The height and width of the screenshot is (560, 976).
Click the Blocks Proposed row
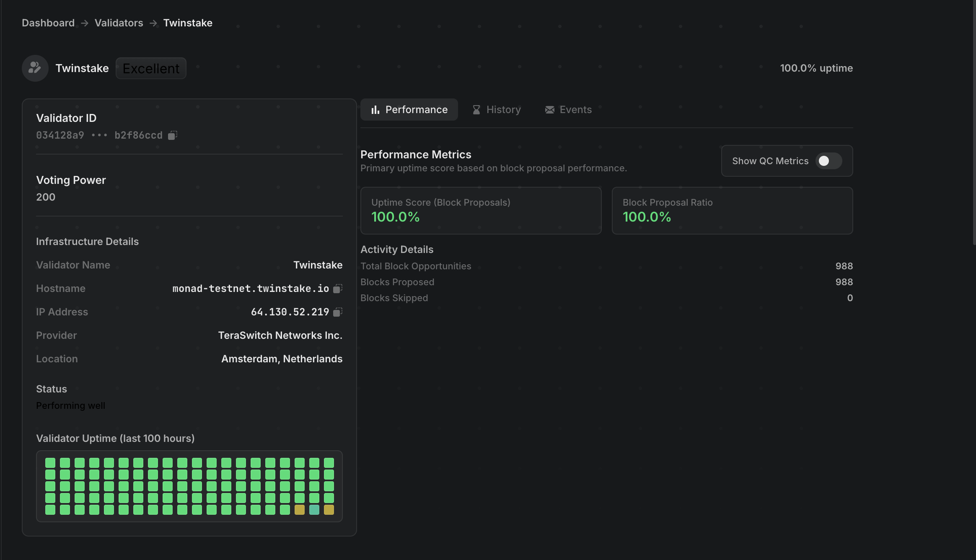click(x=607, y=282)
